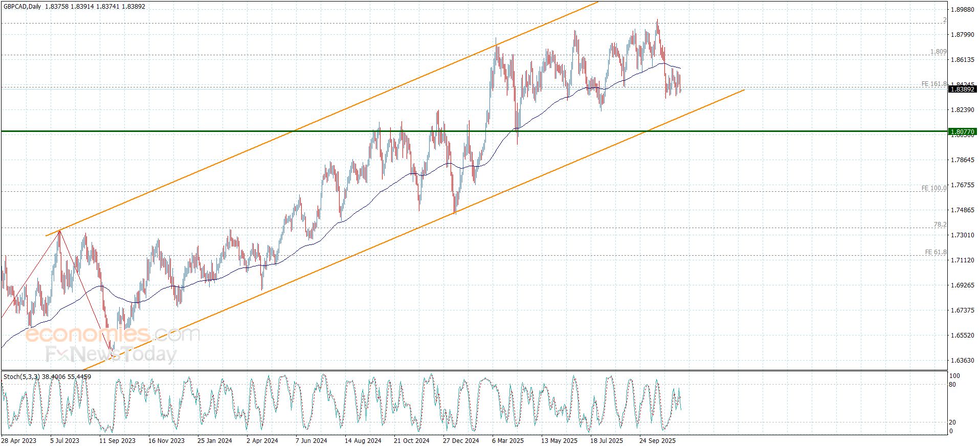Click the FE 161.8 Fibonacci level label
The height and width of the screenshot is (447, 980).
click(933, 84)
